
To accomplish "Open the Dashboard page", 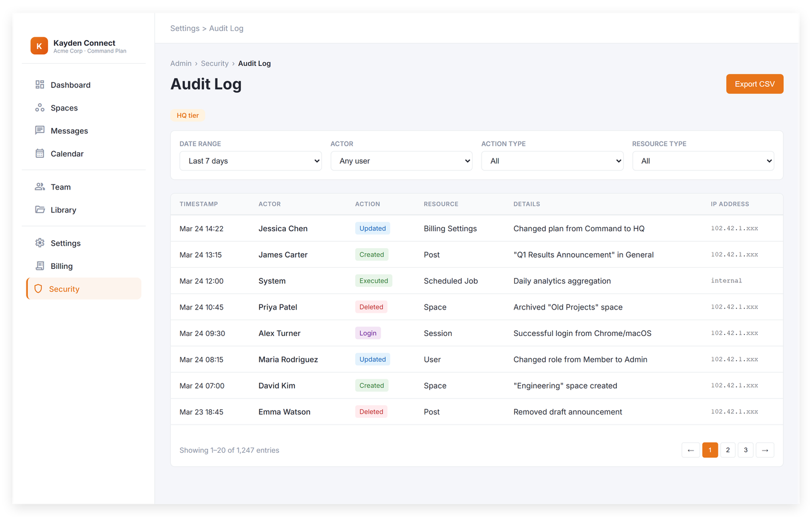I will click(x=83, y=85).
